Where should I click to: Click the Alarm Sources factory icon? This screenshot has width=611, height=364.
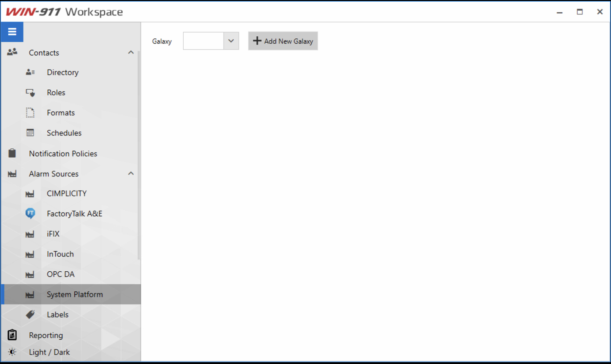tap(12, 174)
